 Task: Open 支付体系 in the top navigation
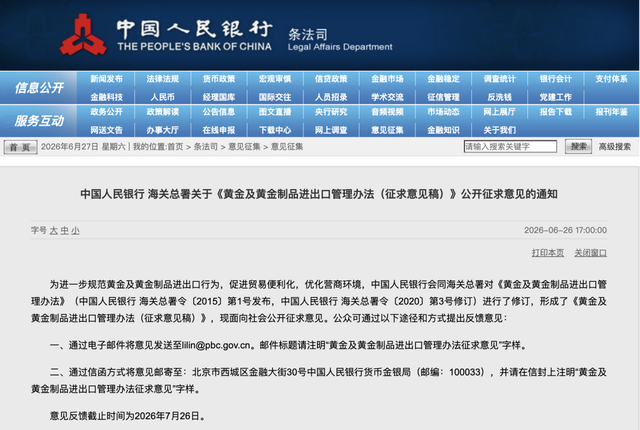pyautogui.click(x=611, y=79)
